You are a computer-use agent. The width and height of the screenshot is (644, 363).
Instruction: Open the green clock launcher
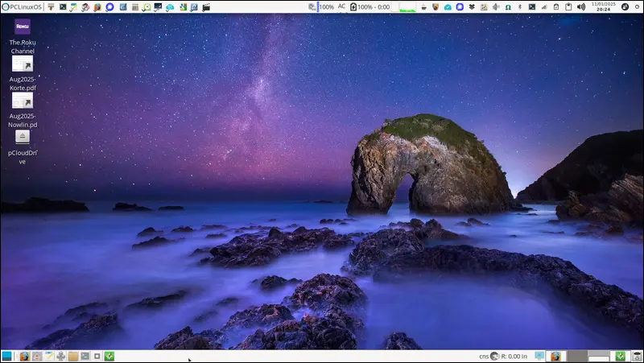point(147,7)
